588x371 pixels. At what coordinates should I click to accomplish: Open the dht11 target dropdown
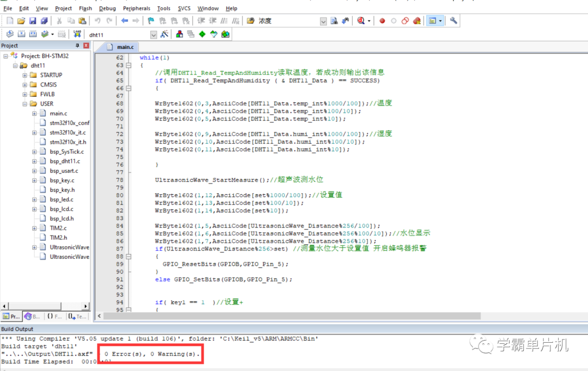[x=154, y=35]
